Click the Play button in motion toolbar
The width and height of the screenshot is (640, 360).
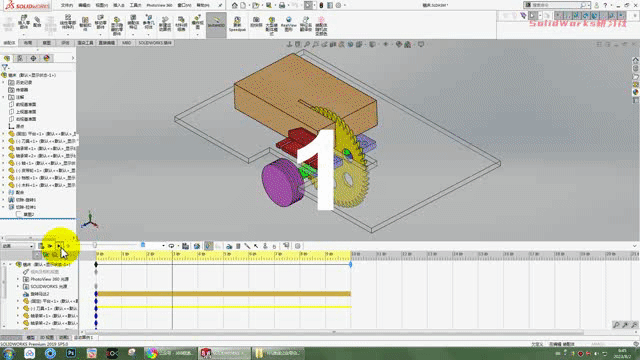pos(60,246)
